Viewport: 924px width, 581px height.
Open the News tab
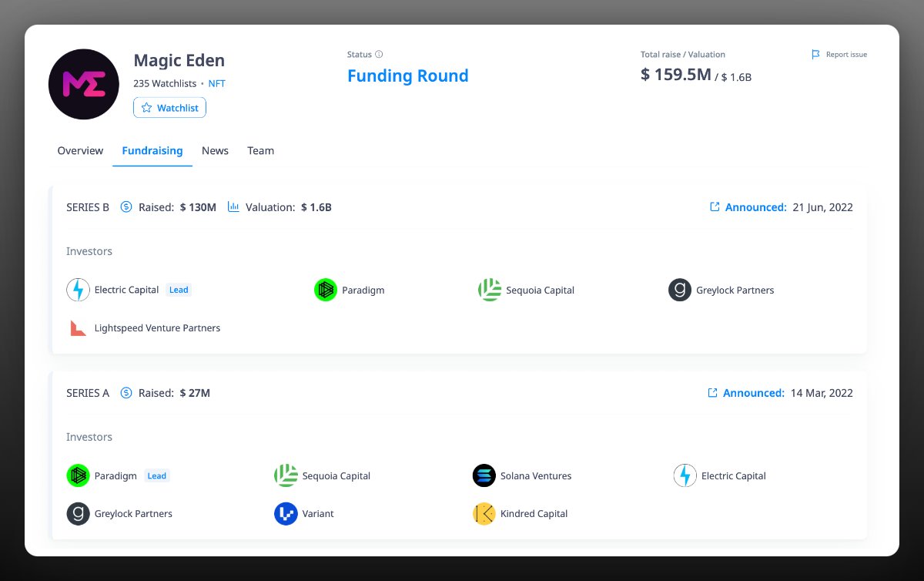coord(215,150)
